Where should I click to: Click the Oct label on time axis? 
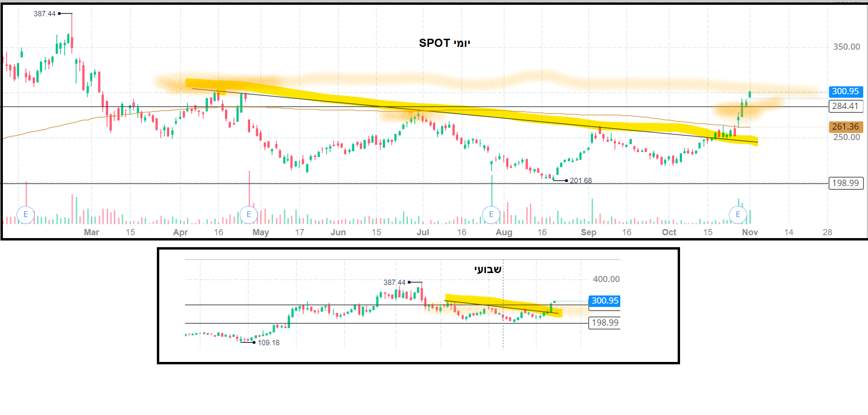click(x=669, y=232)
